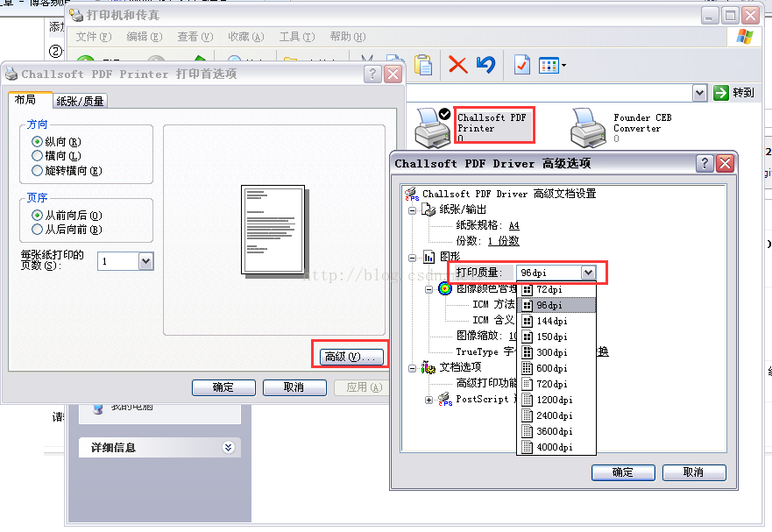Select the 纵向 portrait radio button
772x532 pixels.
pos(37,142)
